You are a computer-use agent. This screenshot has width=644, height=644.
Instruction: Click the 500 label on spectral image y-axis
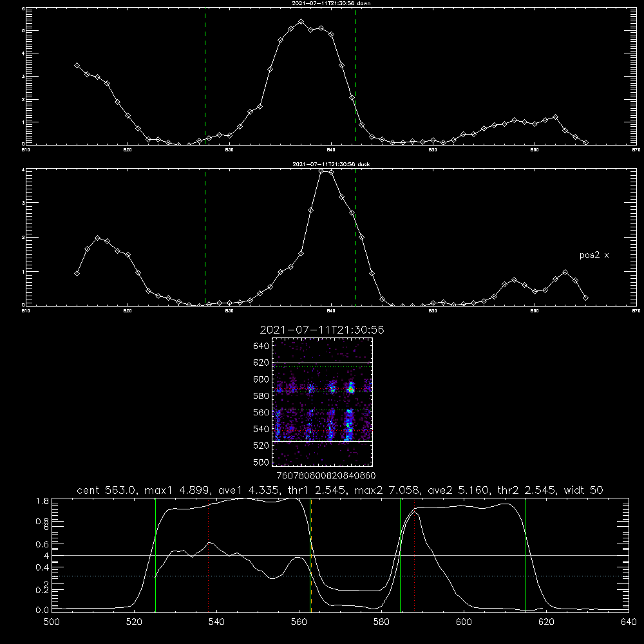pos(261,462)
